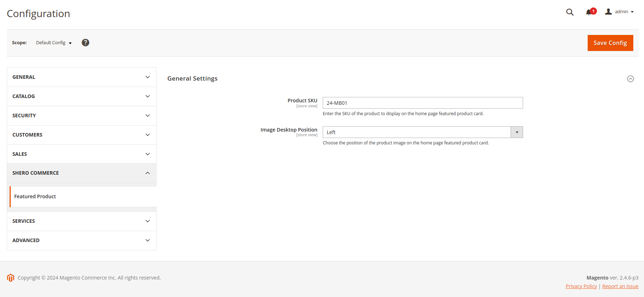Collapse the Shero Commerce section

click(81, 173)
